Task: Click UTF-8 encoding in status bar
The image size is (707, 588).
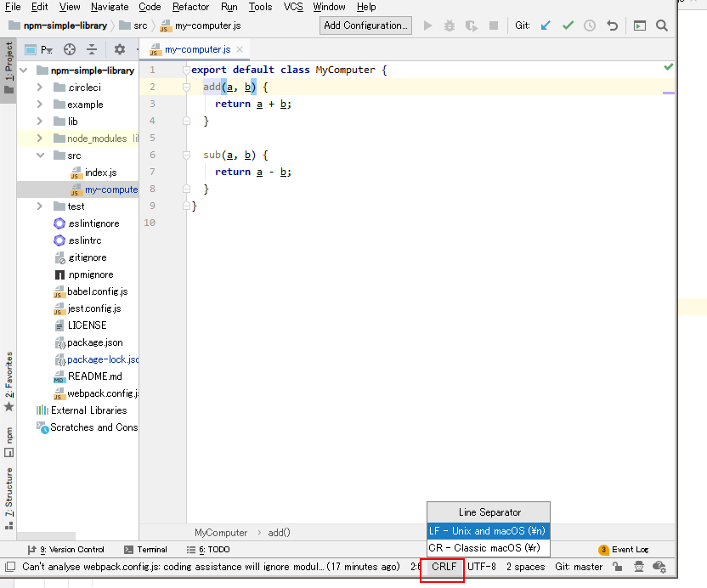Action: point(482,567)
